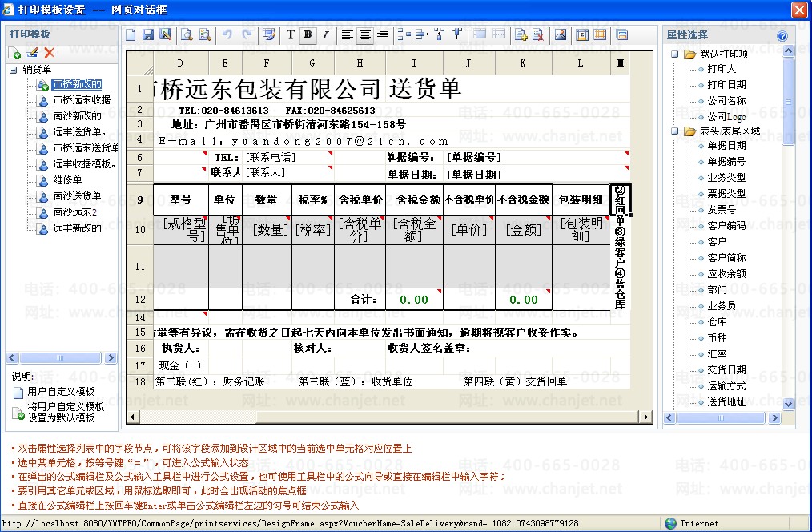Screen dimensions: 812x532
Task: Undo the last action
Action: [x=227, y=34]
